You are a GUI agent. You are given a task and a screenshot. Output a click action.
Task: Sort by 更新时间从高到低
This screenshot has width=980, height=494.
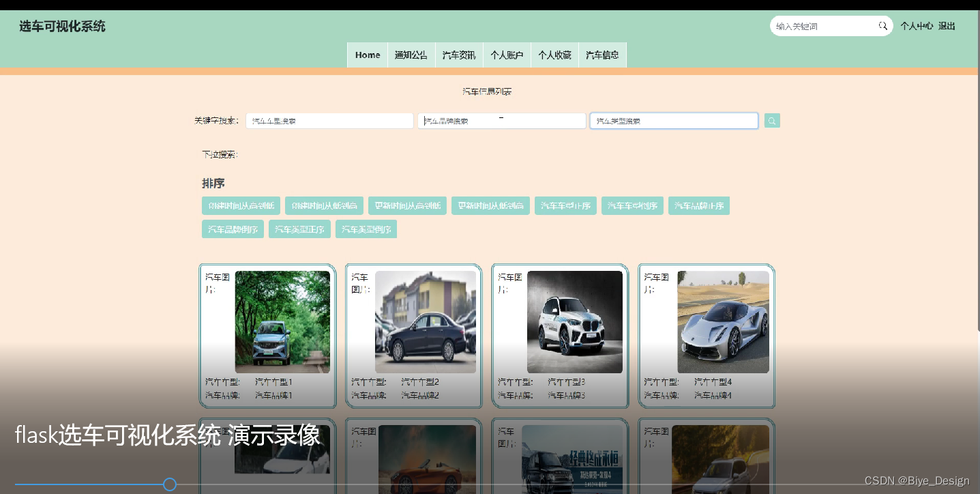(x=407, y=206)
